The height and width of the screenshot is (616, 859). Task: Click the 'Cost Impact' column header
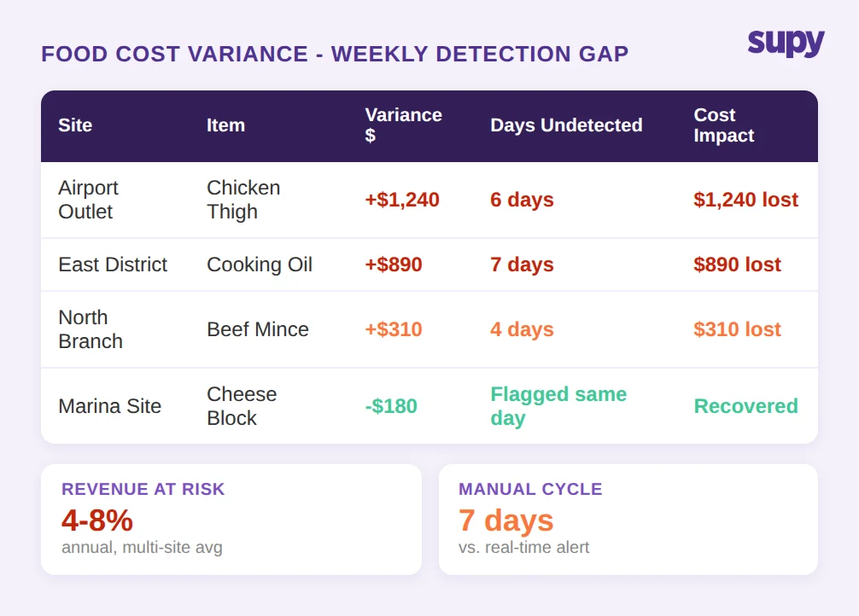[724, 125]
